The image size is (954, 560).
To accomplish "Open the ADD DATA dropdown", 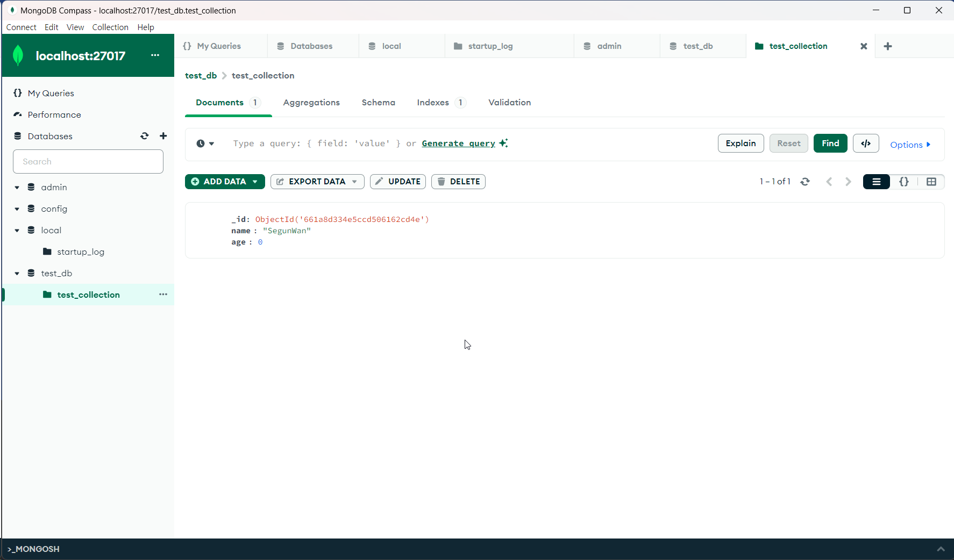I will tap(225, 182).
